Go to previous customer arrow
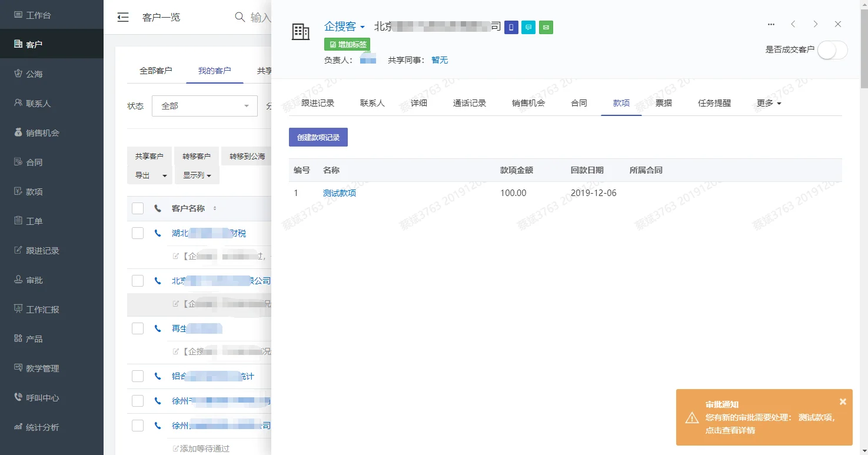This screenshot has height=455, width=868. pyautogui.click(x=793, y=24)
